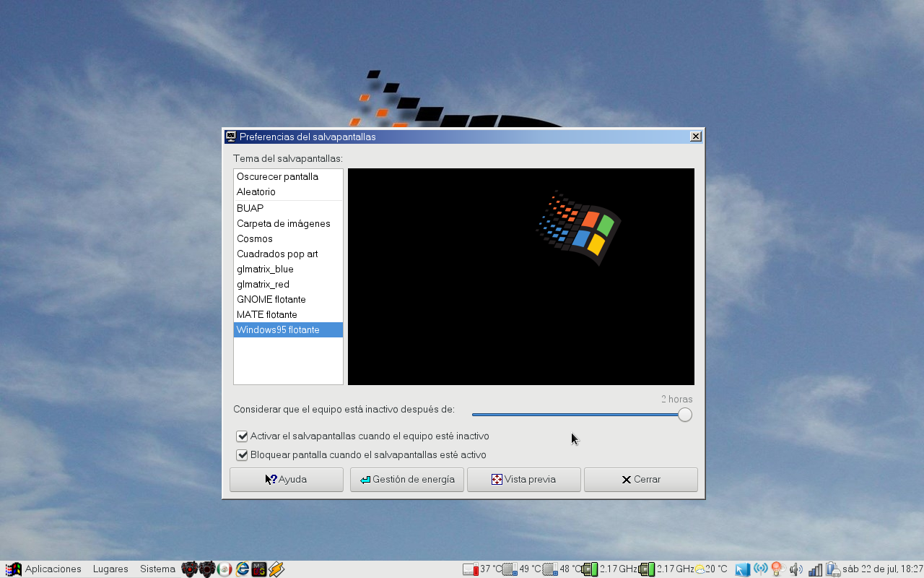
Task: Open the Lugares menu
Action: point(110,569)
